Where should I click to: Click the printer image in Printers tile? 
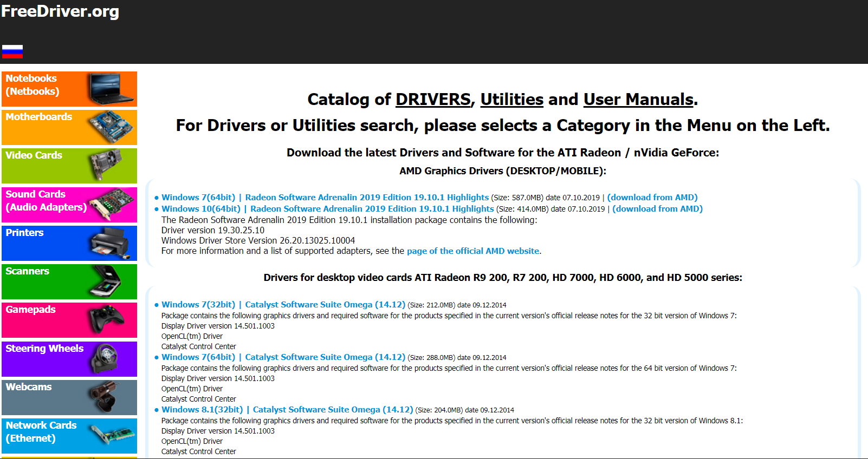(111, 243)
